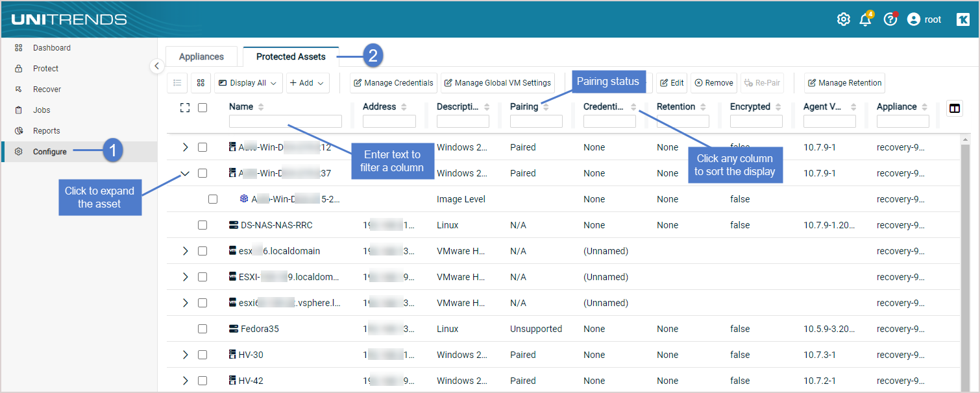The height and width of the screenshot is (393, 980).
Task: Click the Kaseya K icon in header
Action: [963, 19]
